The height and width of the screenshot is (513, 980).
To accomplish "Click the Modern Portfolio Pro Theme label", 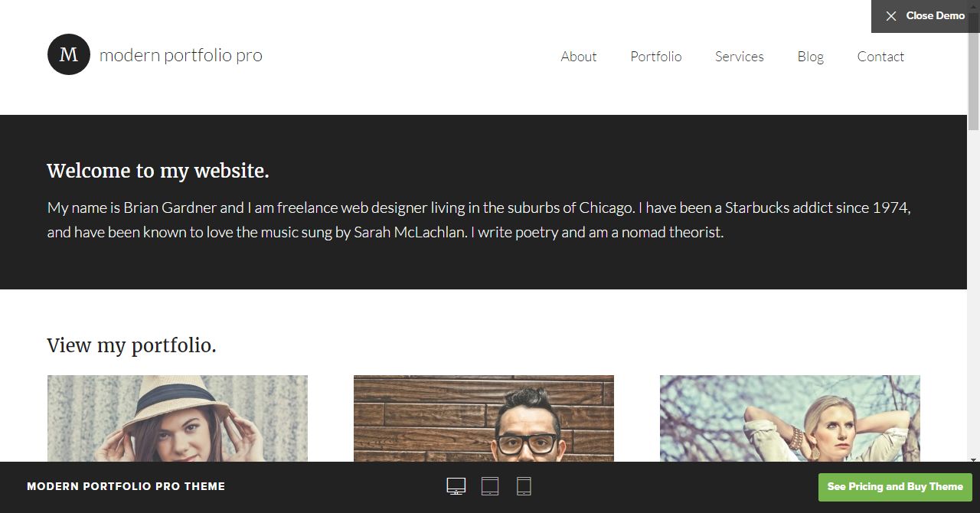I will (126, 486).
